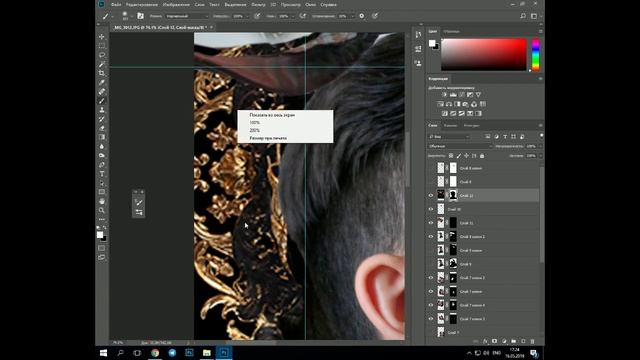Hide layer Слой 11
Screen dimensions: 640x360
431,223
